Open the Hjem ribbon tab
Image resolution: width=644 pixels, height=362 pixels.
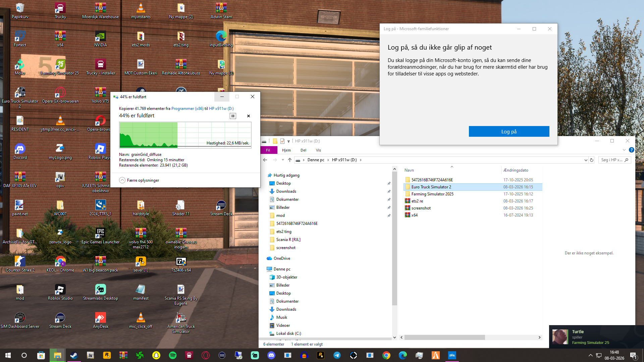[x=286, y=150]
